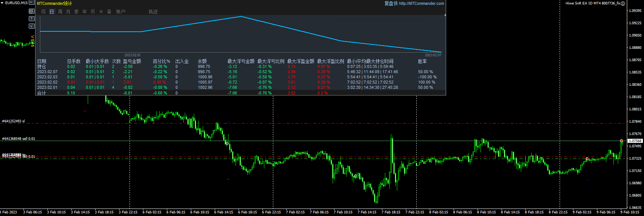Click the minimize panel button beside EURUSD,M15
This screenshot has width=644, height=216.
tap(32, 3)
